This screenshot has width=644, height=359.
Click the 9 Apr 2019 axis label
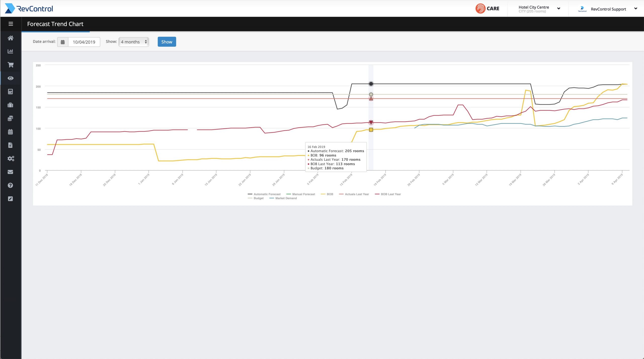pyautogui.click(x=617, y=179)
